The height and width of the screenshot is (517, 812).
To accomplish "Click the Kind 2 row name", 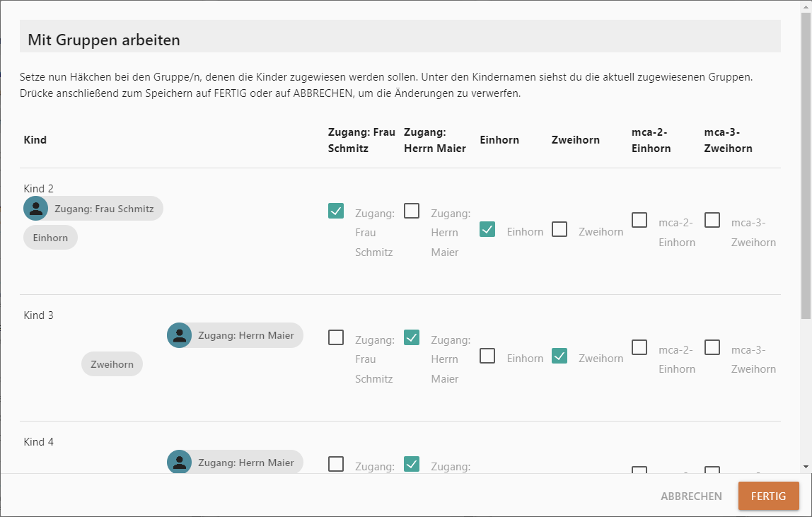I will 39,189.
